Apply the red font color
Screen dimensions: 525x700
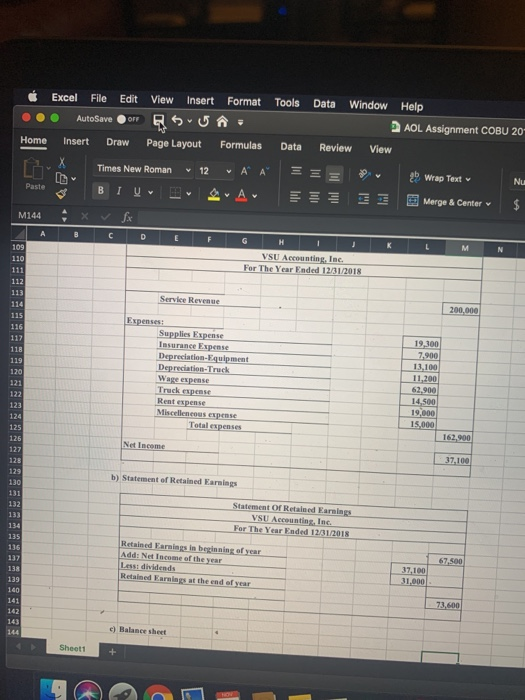[242, 195]
